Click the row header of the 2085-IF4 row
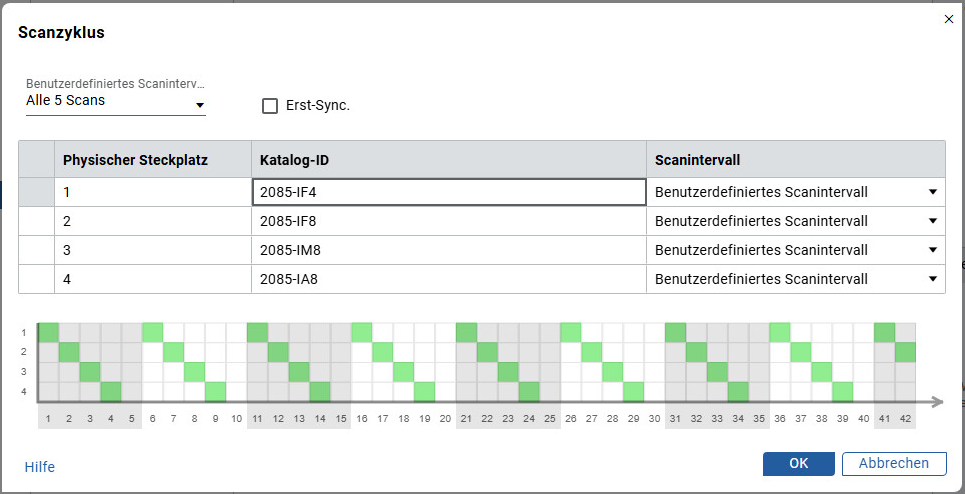This screenshot has height=494, width=965. click(x=36, y=192)
